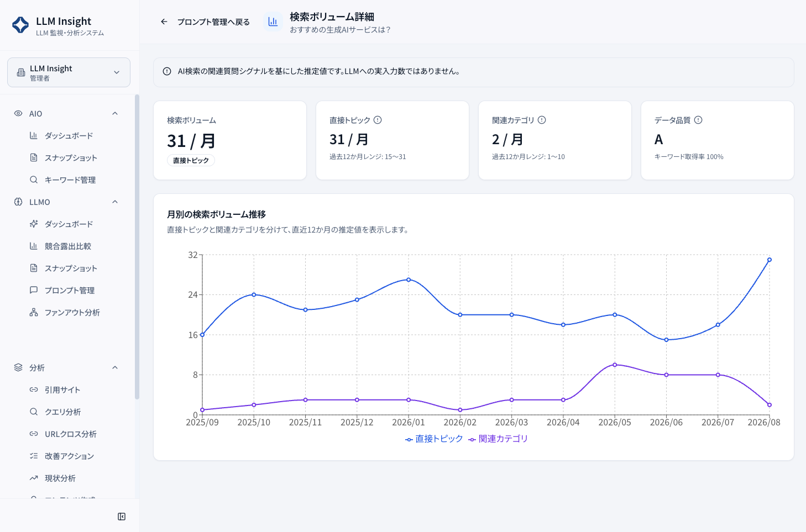
Task: Collapse the 分析 section chevron
Action: click(x=115, y=367)
